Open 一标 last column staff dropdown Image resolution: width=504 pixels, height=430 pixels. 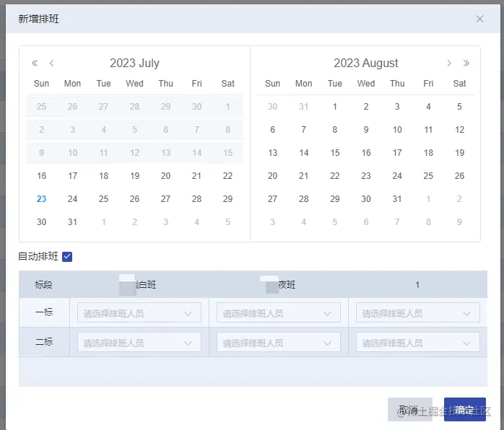coord(418,312)
